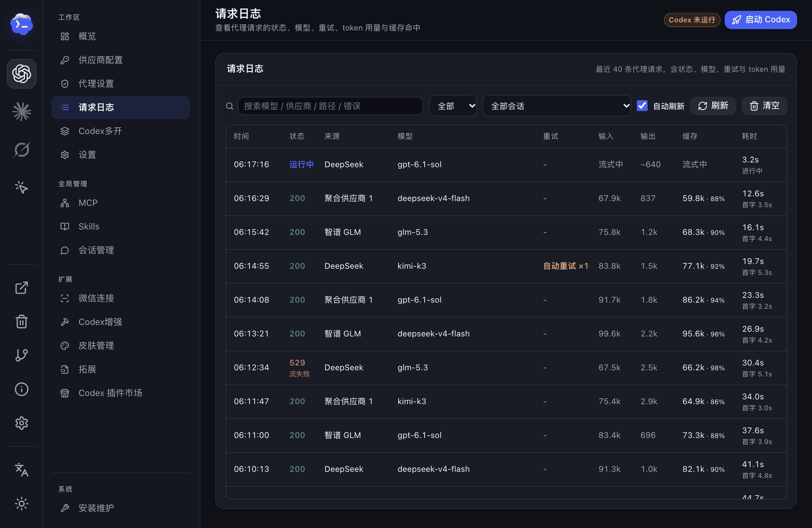Image resolution: width=812 pixels, height=528 pixels.
Task: Open the git branch icon in rail
Action: pos(21,355)
